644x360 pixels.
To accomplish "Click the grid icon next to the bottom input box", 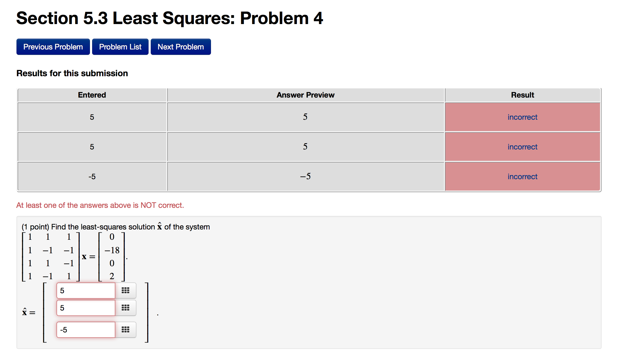I will coord(126,329).
